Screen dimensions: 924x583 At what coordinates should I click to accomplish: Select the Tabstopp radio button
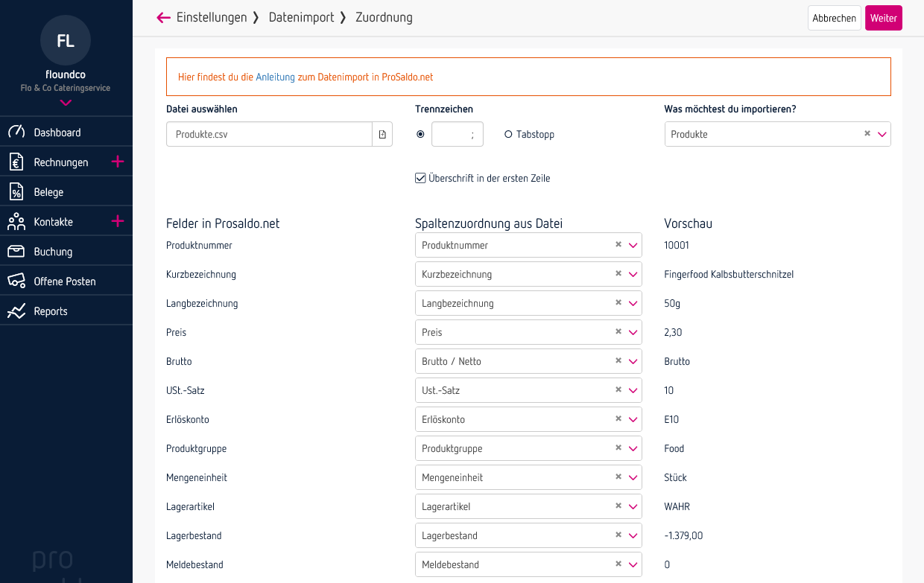click(x=508, y=135)
